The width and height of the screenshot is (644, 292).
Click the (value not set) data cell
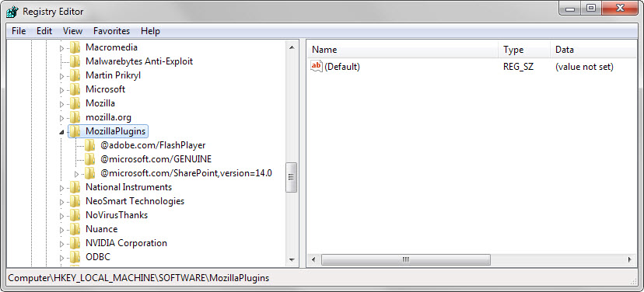click(584, 67)
